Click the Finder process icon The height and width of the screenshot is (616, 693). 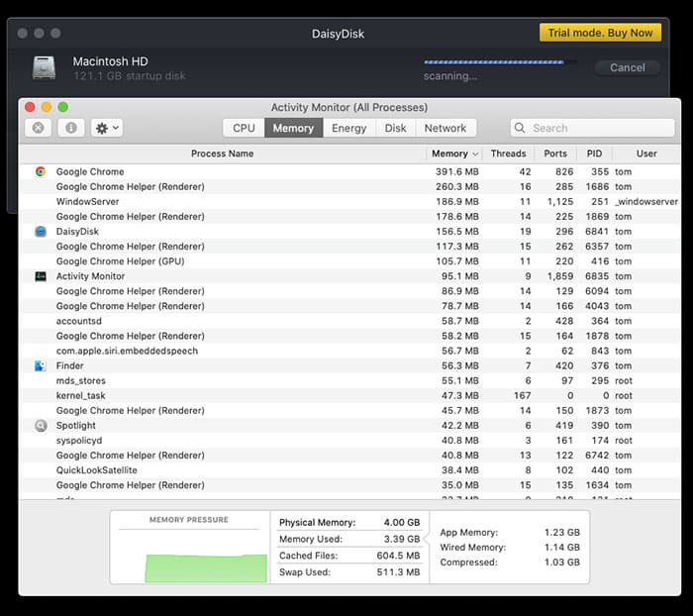(41, 365)
